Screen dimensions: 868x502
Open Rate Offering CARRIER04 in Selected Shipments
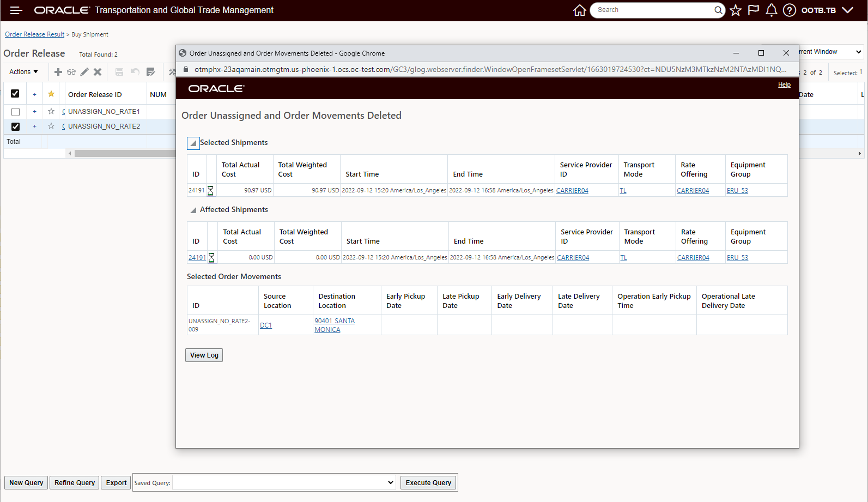pos(693,191)
